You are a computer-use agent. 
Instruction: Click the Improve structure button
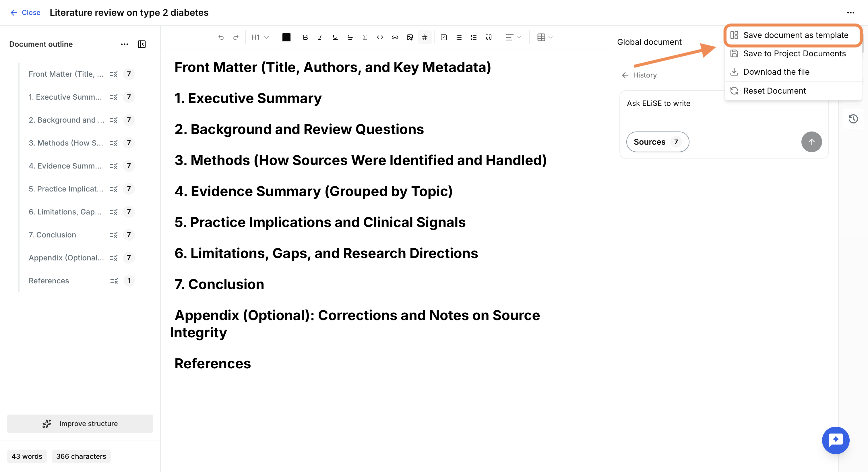[80, 423]
